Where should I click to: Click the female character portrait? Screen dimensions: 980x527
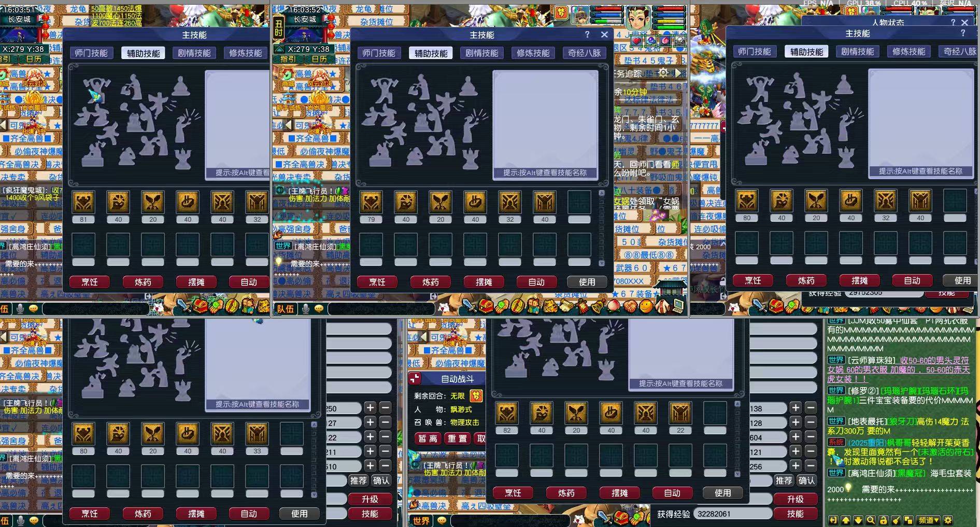638,17
